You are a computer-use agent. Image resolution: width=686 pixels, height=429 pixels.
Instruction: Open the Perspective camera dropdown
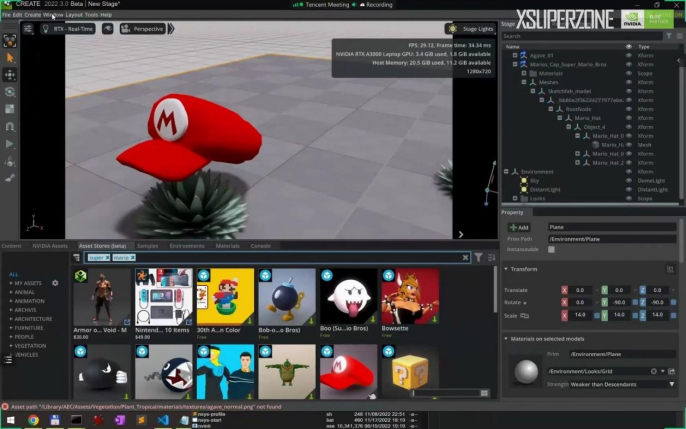(143, 29)
